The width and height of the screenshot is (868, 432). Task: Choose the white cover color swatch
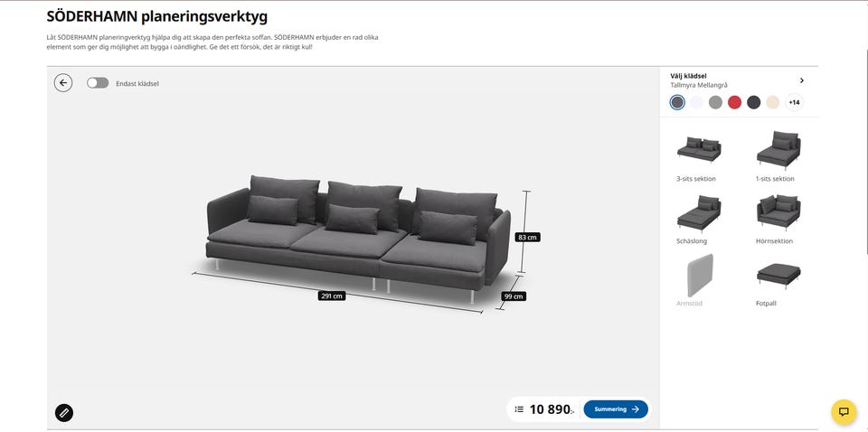point(696,102)
